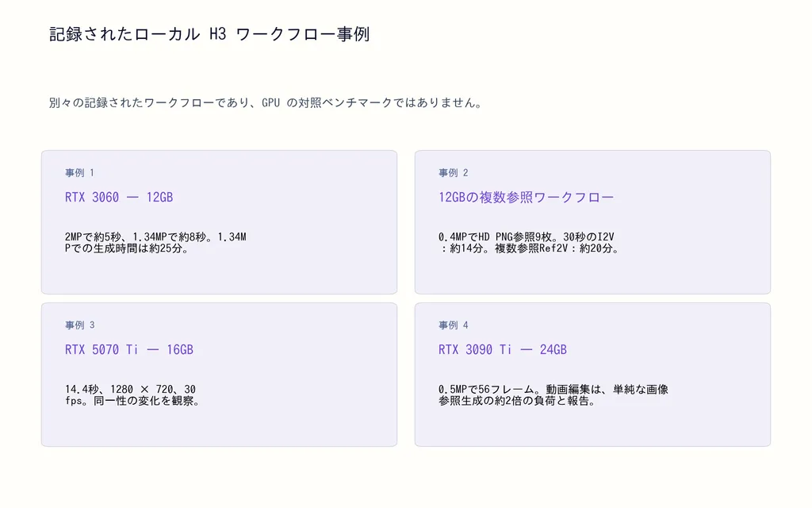Click the text starting 14.4秒、1280 × 720
The height and width of the screenshot is (508, 812).
click(x=132, y=395)
